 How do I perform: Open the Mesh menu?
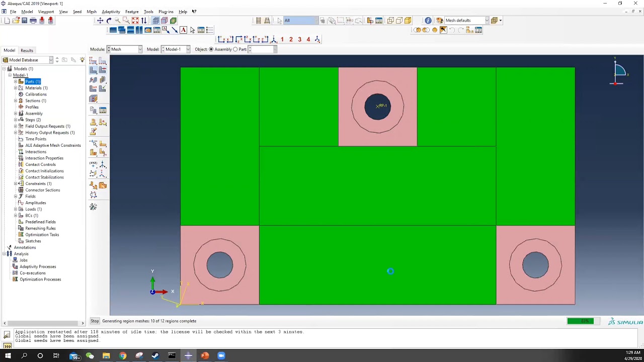point(92,12)
